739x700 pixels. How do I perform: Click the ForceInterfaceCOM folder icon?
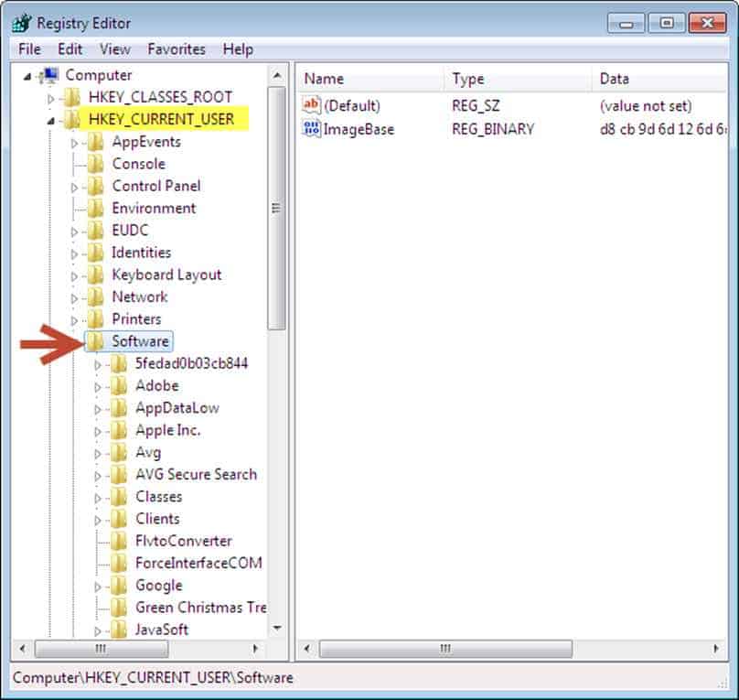118,564
